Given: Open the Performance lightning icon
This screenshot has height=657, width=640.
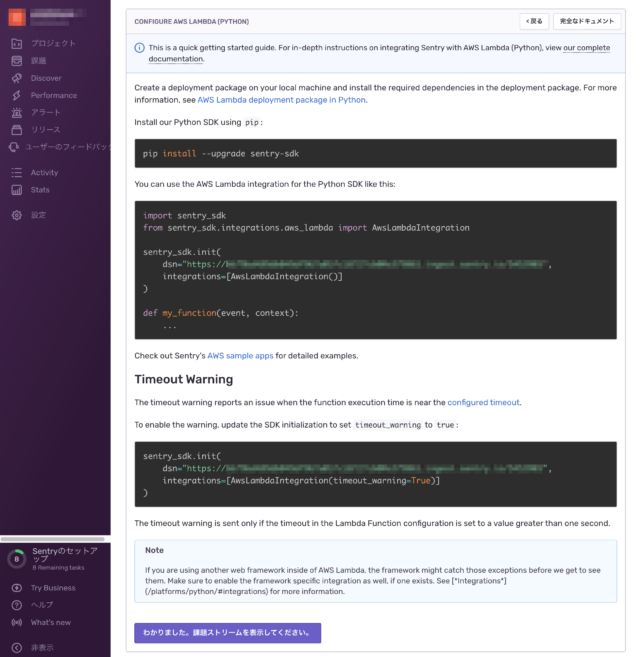Looking at the screenshot, I should (16, 95).
